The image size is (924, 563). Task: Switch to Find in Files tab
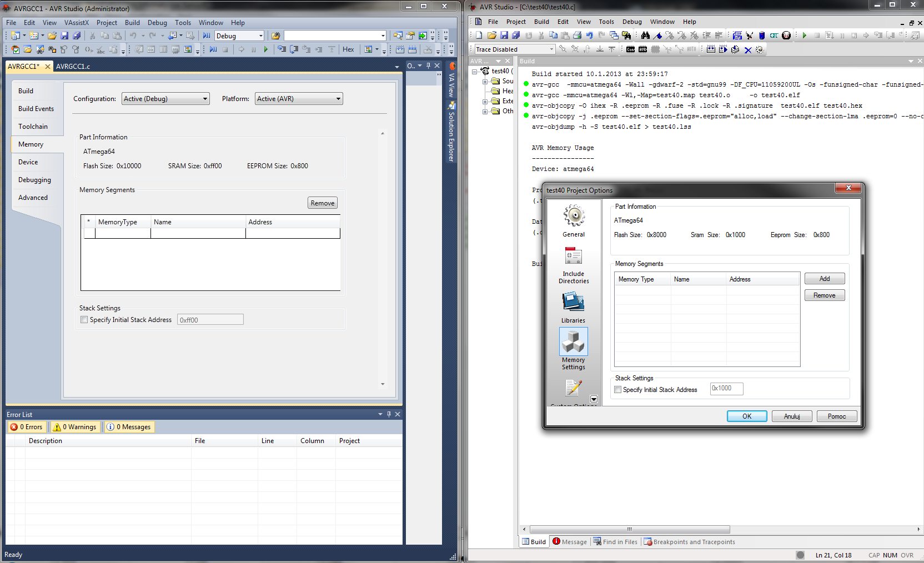[x=615, y=542]
